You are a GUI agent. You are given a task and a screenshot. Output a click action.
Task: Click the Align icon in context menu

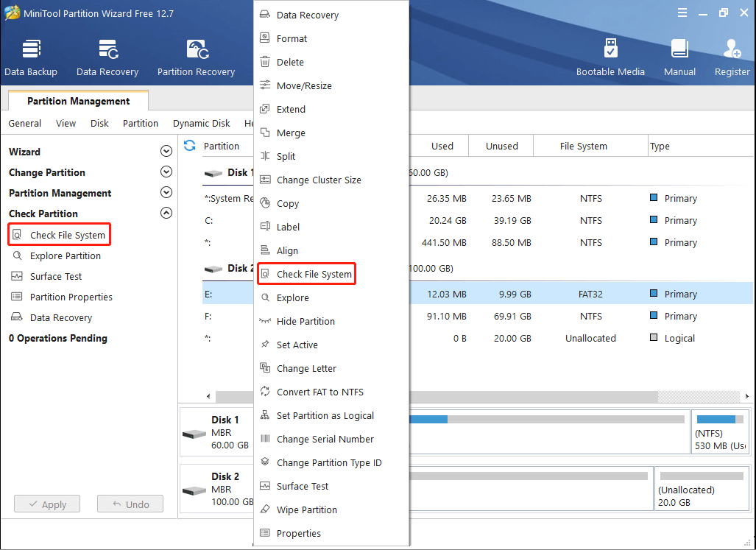coord(265,250)
